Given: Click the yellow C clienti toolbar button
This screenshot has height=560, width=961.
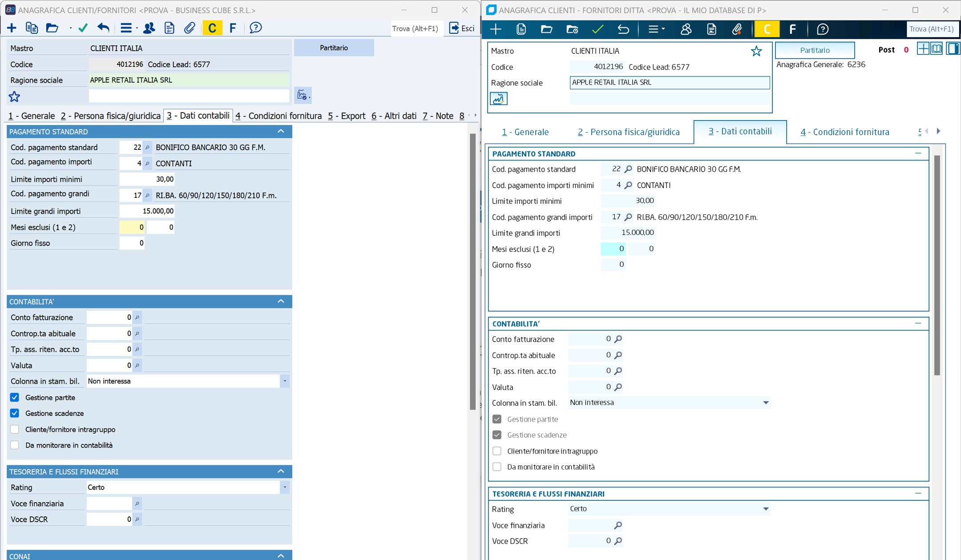Looking at the screenshot, I should click(x=212, y=28).
